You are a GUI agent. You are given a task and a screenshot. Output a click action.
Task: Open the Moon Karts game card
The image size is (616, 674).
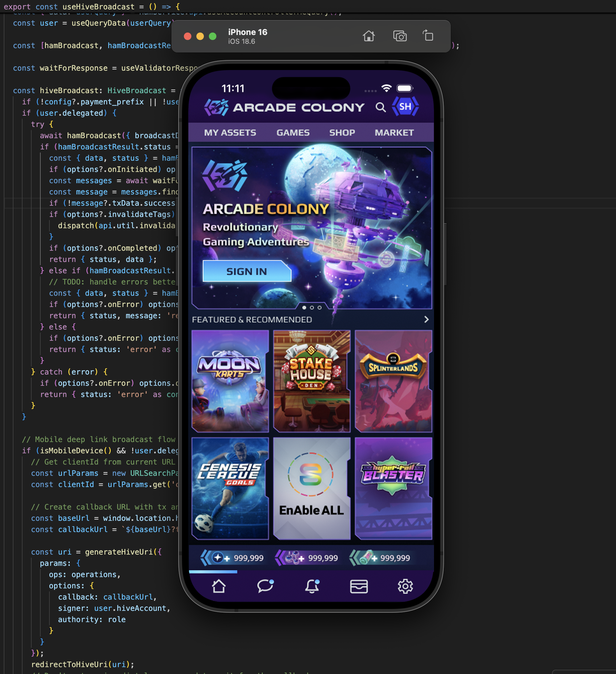[x=230, y=381]
